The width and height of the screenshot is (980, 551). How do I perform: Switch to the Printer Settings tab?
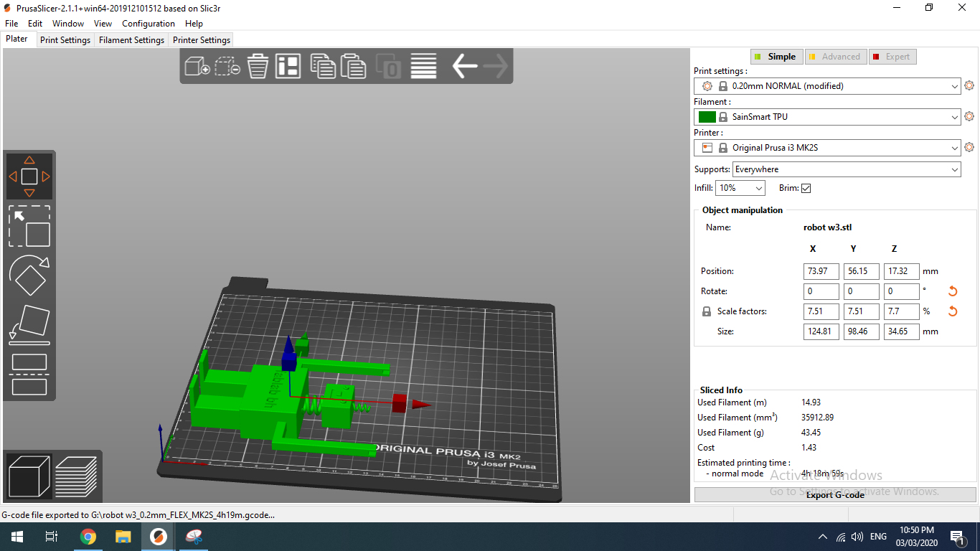point(202,40)
